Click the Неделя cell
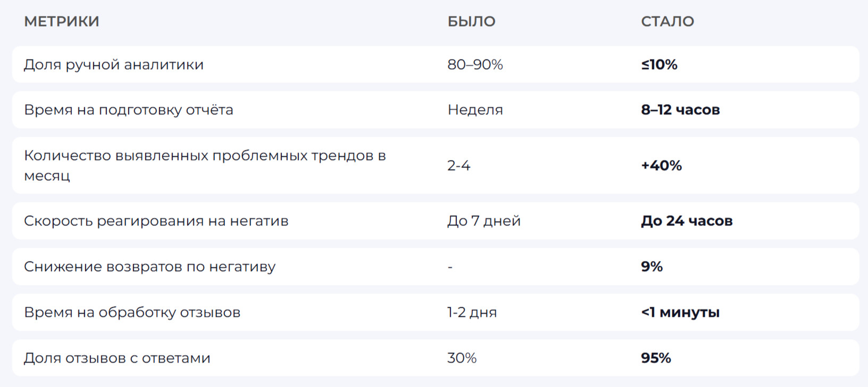The height and width of the screenshot is (387, 868). [x=475, y=110]
